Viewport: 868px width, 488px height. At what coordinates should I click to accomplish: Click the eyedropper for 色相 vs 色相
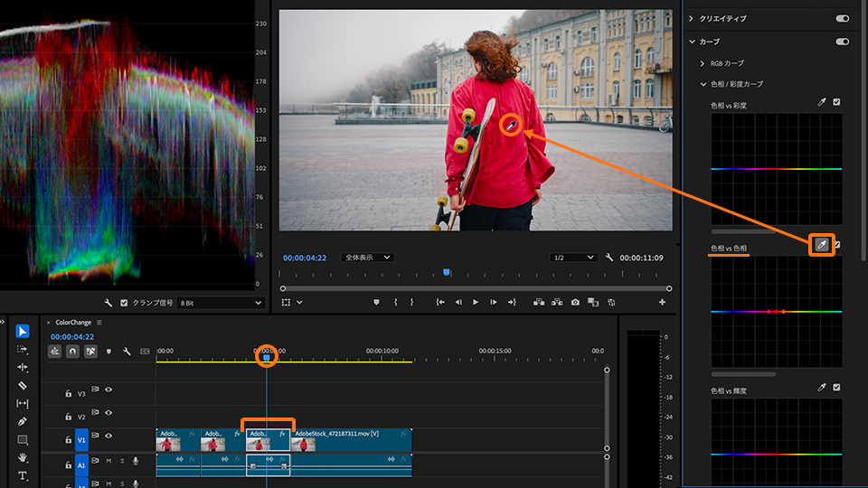click(x=821, y=245)
